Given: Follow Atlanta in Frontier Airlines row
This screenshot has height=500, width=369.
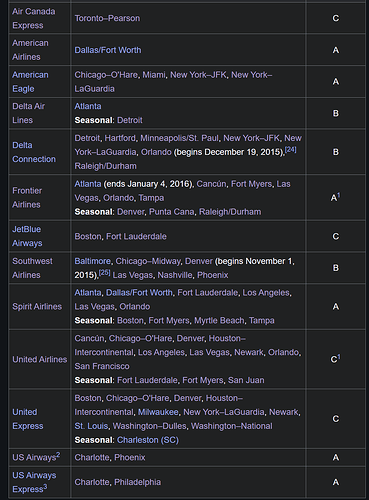Looking at the screenshot, I should tap(88, 184).
